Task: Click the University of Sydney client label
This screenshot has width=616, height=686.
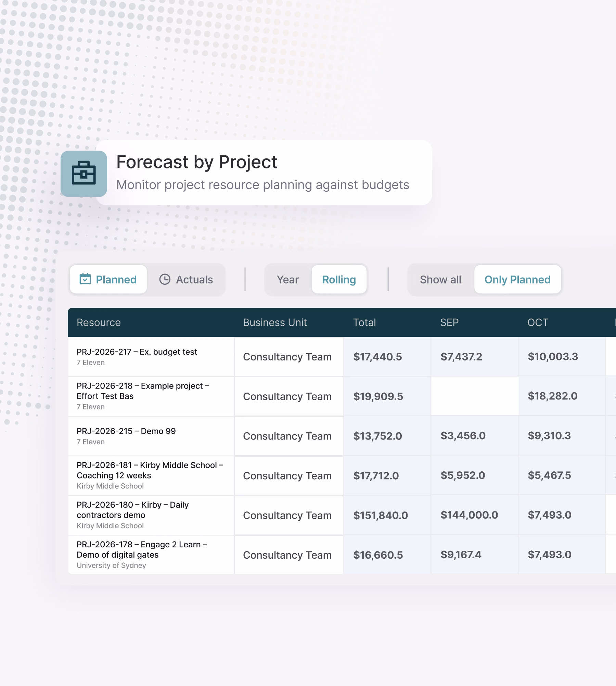Action: tap(111, 566)
